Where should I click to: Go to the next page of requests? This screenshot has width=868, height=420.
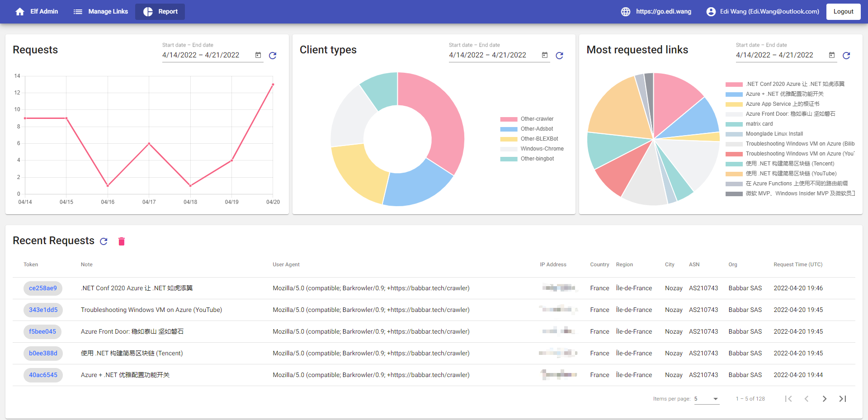click(825, 399)
